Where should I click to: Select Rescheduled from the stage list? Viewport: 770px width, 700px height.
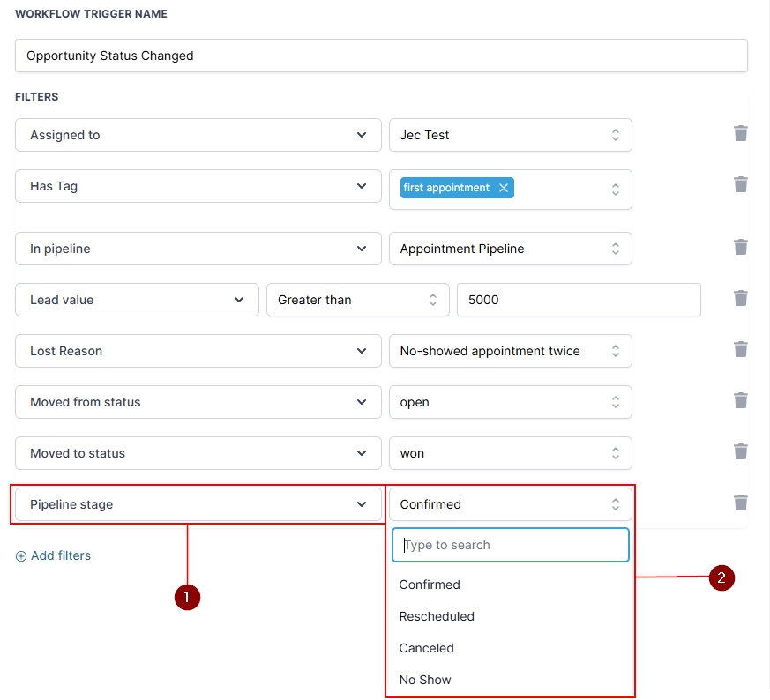tap(437, 616)
